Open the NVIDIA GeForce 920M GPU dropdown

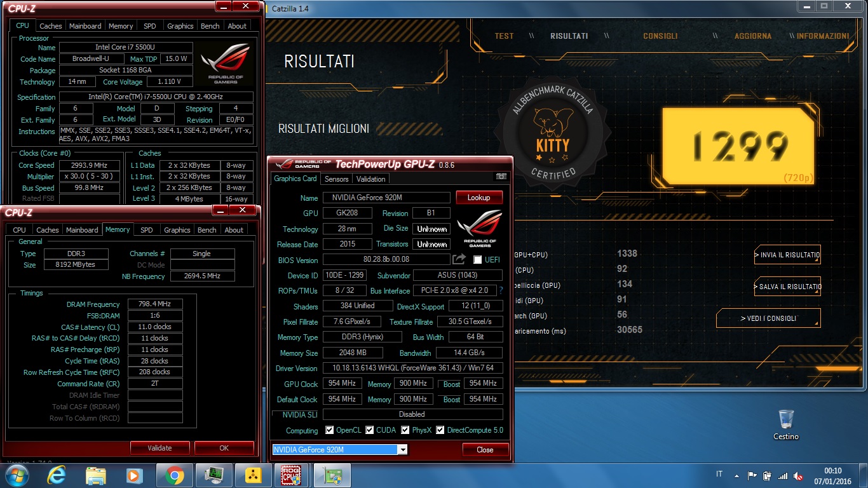click(x=402, y=450)
